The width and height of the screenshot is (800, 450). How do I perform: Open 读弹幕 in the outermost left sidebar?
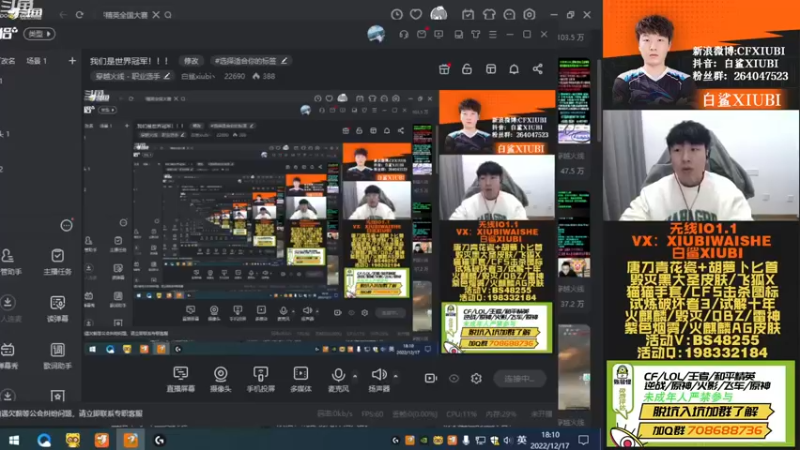[x=58, y=309]
